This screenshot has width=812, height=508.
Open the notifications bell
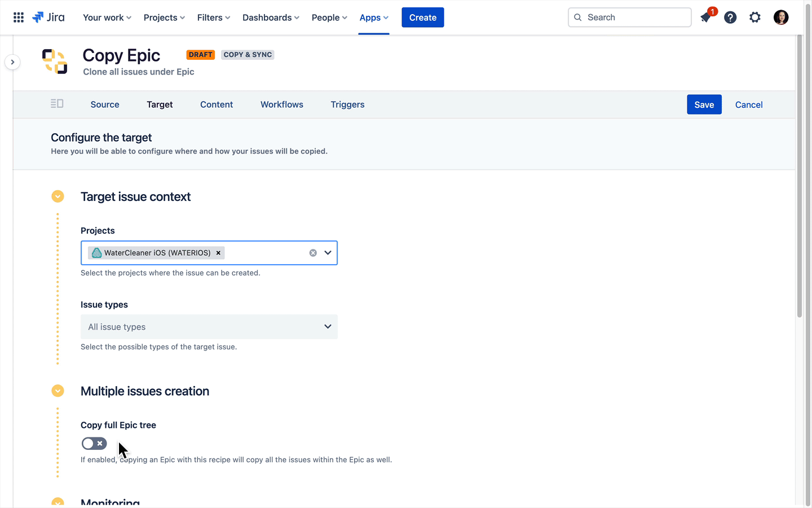coord(705,17)
